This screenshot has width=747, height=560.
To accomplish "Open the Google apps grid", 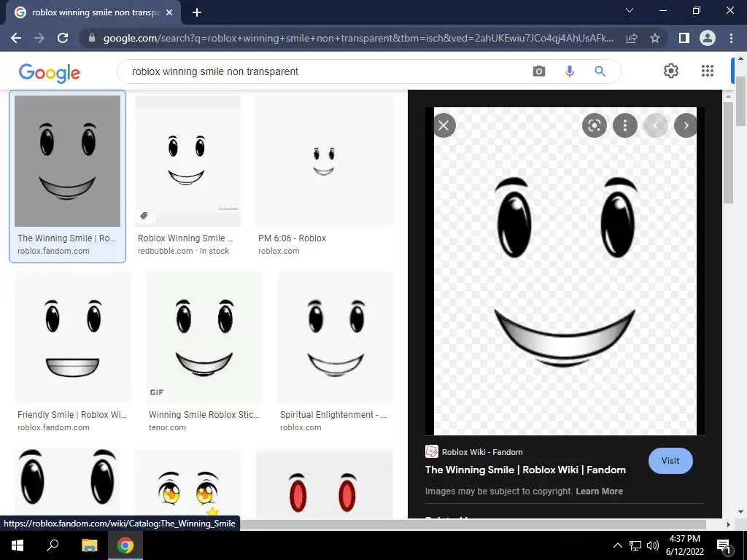I will coord(708,71).
